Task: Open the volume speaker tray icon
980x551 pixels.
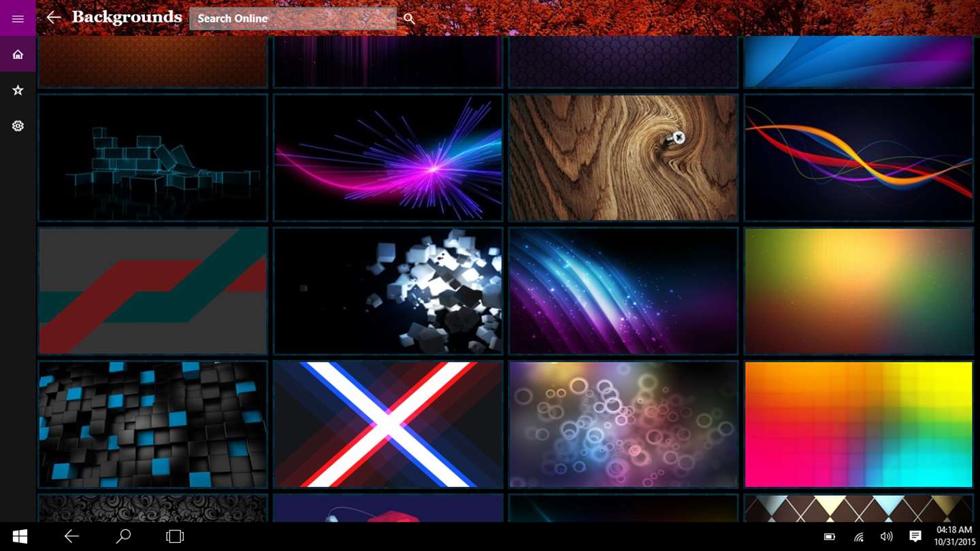Action: point(887,537)
